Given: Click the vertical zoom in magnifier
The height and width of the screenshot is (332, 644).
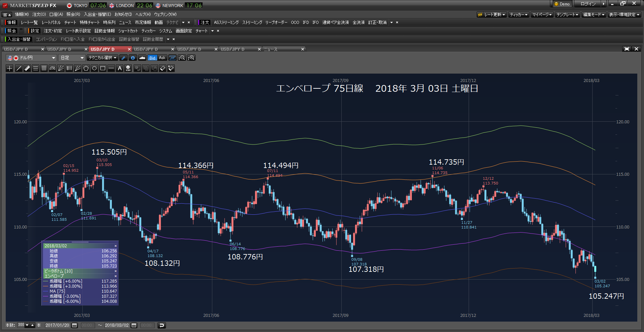Looking at the screenshot, I should click(x=191, y=58).
